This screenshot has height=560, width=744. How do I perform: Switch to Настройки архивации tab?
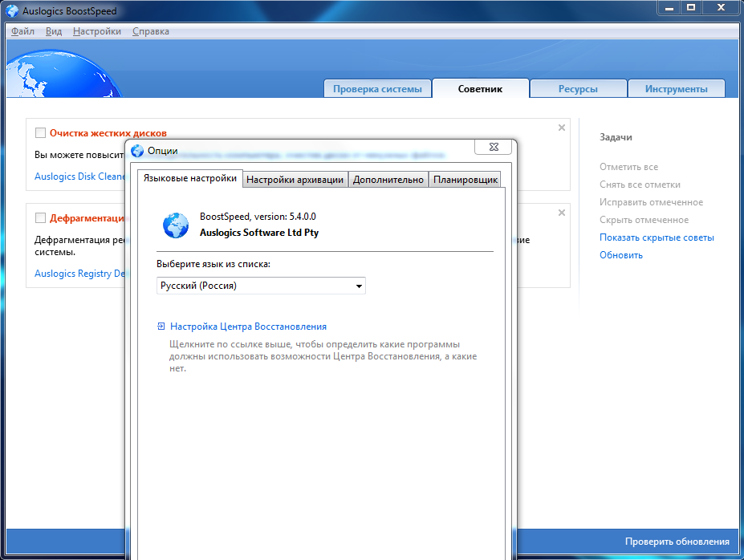click(295, 180)
